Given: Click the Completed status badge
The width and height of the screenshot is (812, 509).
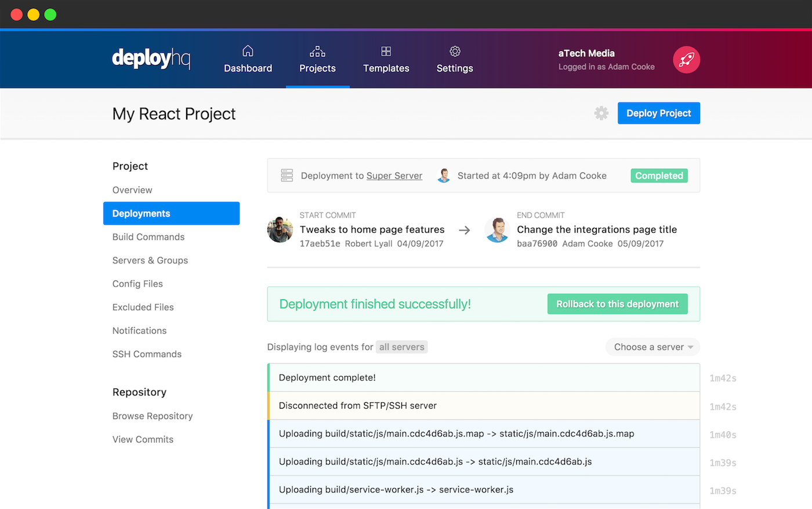Looking at the screenshot, I should coord(659,176).
